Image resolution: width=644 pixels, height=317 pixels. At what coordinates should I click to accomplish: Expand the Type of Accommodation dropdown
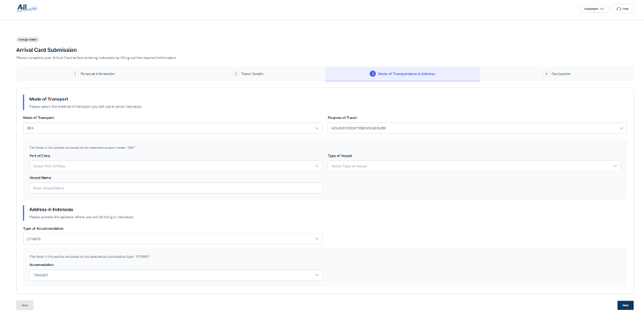[172, 239]
